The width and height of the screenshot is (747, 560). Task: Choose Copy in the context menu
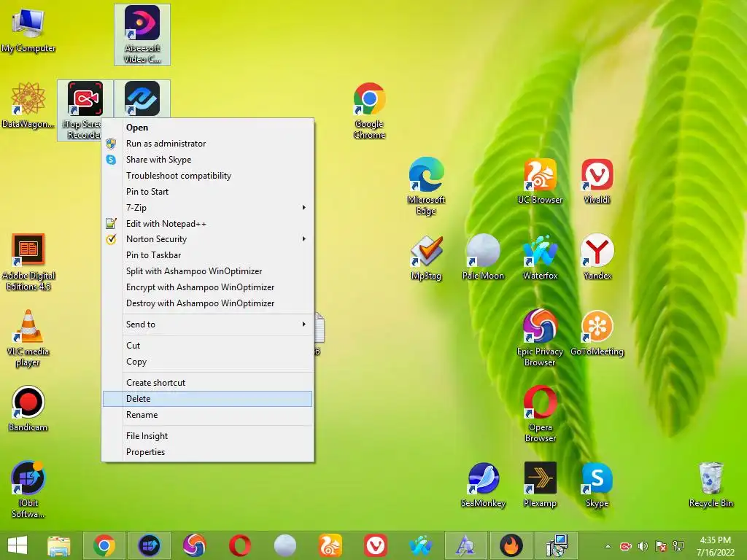pos(208,362)
